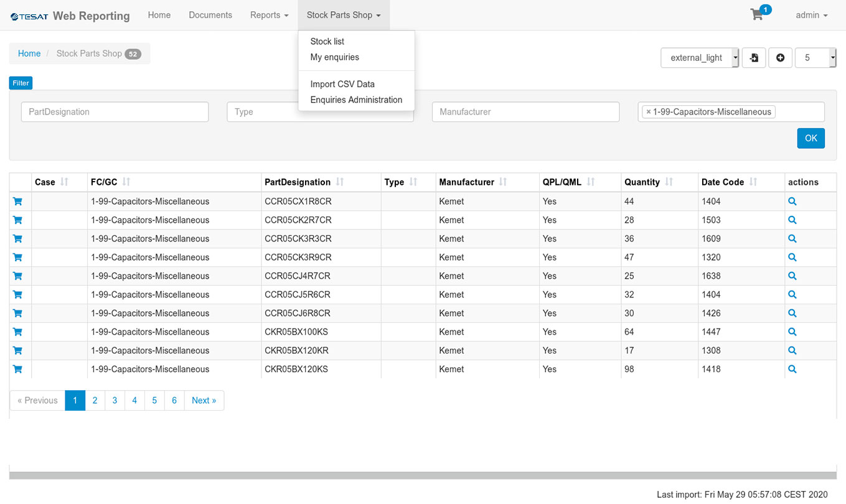
Task: Click the file import icon button
Action: [x=754, y=58]
